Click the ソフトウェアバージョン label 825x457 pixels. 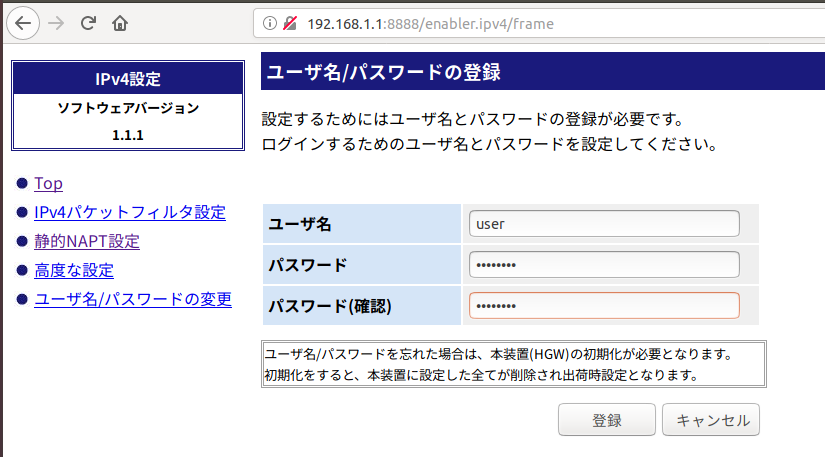tap(128, 108)
